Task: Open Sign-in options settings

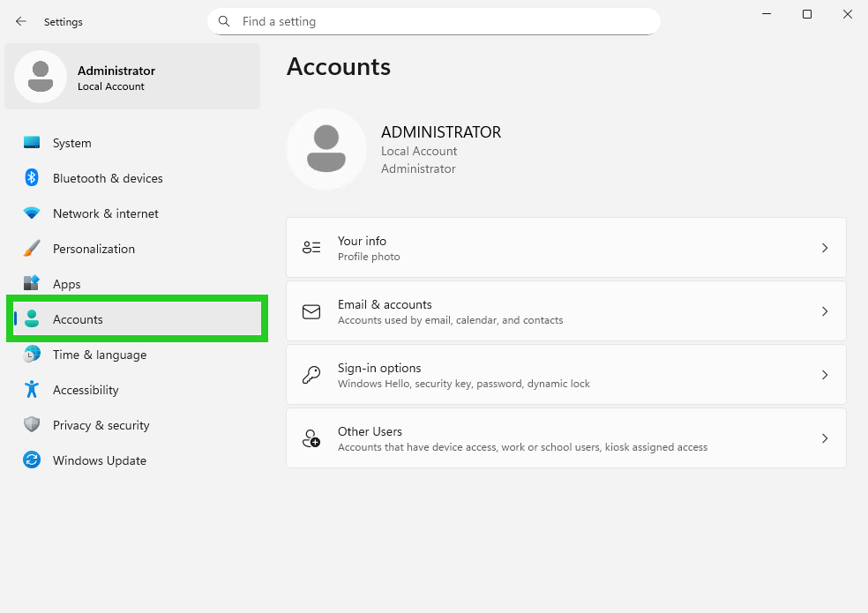Action: (x=565, y=374)
